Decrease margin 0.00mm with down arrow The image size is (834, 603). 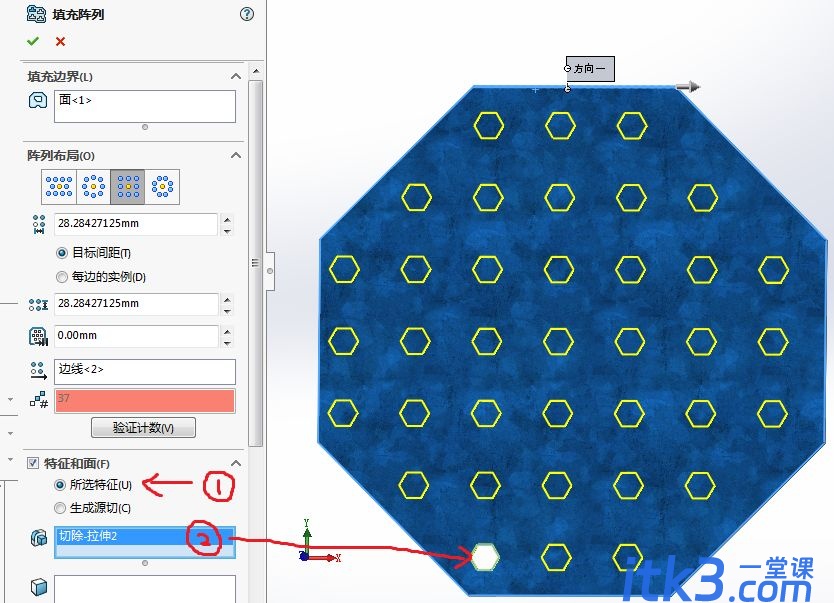click(x=227, y=343)
